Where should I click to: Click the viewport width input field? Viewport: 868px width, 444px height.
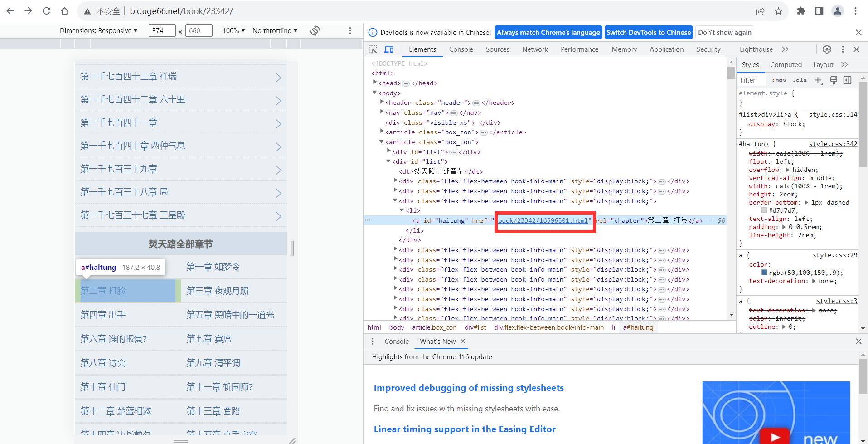[162, 31]
